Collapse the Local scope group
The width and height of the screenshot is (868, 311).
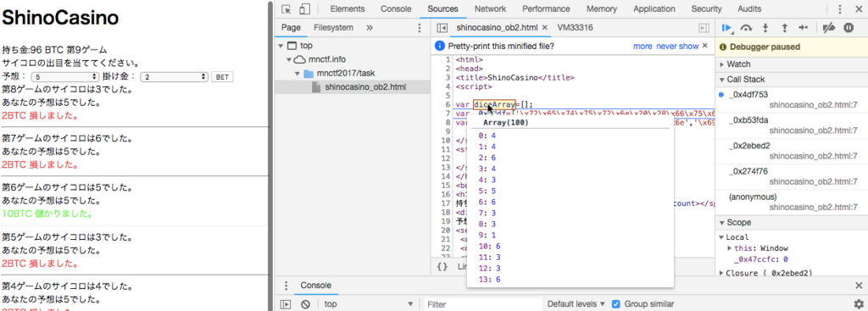(722, 237)
